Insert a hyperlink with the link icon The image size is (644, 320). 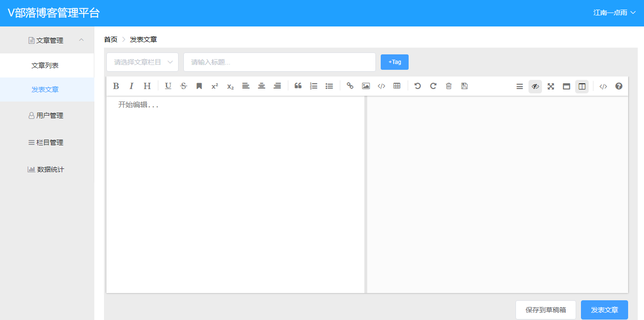[x=350, y=86]
